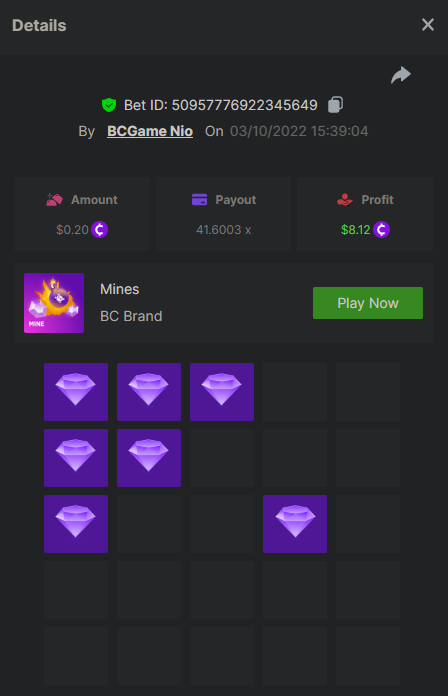Click the empty top-right grid tile
This screenshot has width=448, height=696.
click(x=368, y=392)
